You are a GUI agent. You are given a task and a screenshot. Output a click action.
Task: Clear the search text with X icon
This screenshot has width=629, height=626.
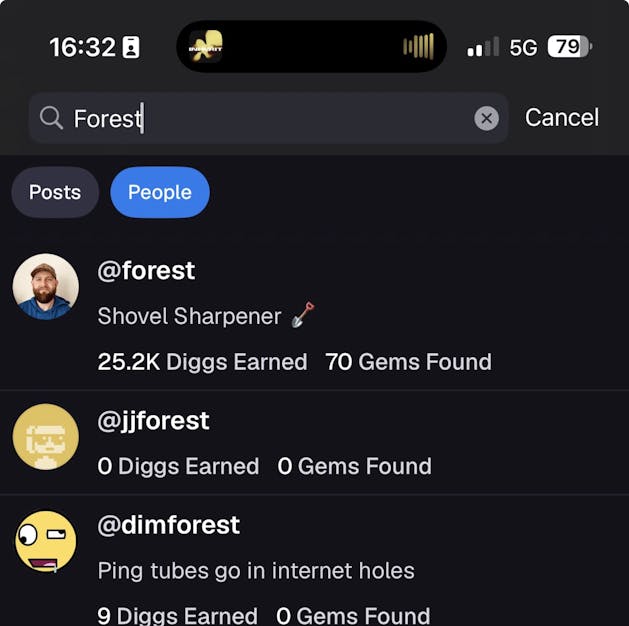coord(486,119)
